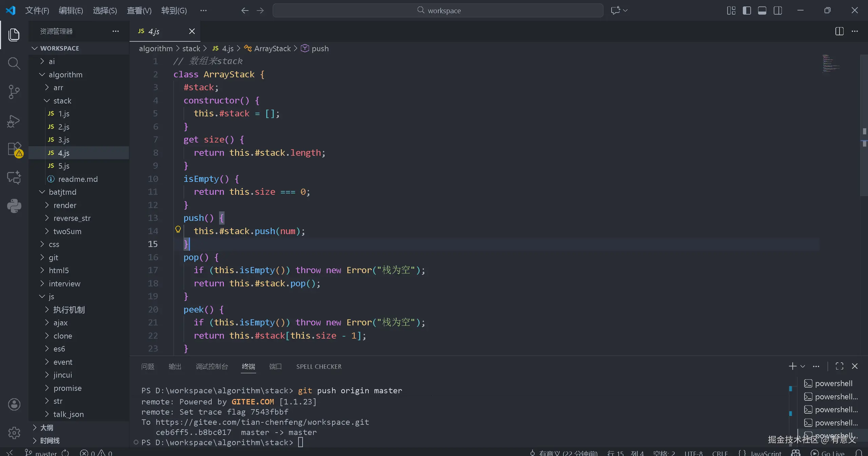This screenshot has height=456, width=868.
Task: Toggle secondary side bar visibility
Action: 778,11
